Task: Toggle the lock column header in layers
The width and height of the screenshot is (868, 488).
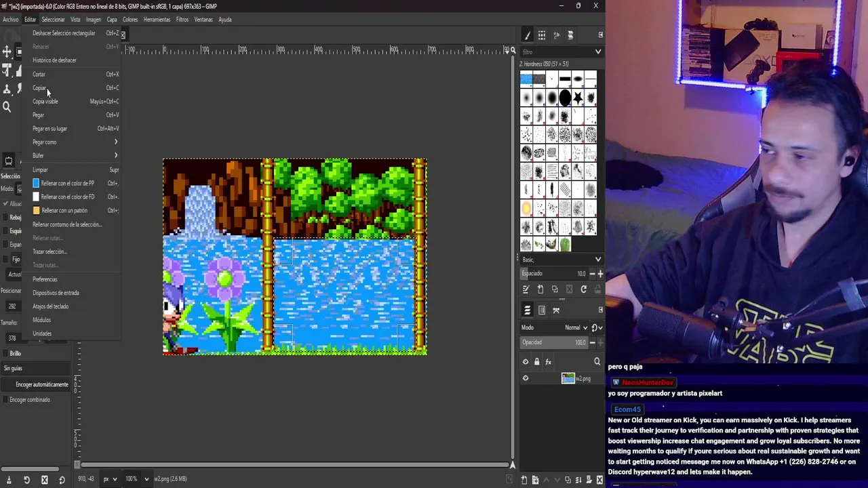Action: 537,362
